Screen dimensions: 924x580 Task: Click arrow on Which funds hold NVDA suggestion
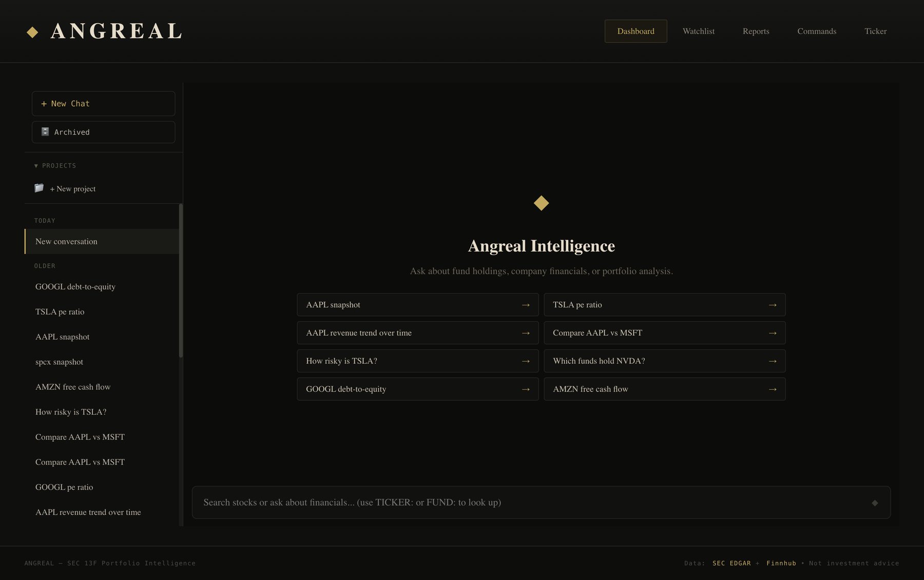773,361
